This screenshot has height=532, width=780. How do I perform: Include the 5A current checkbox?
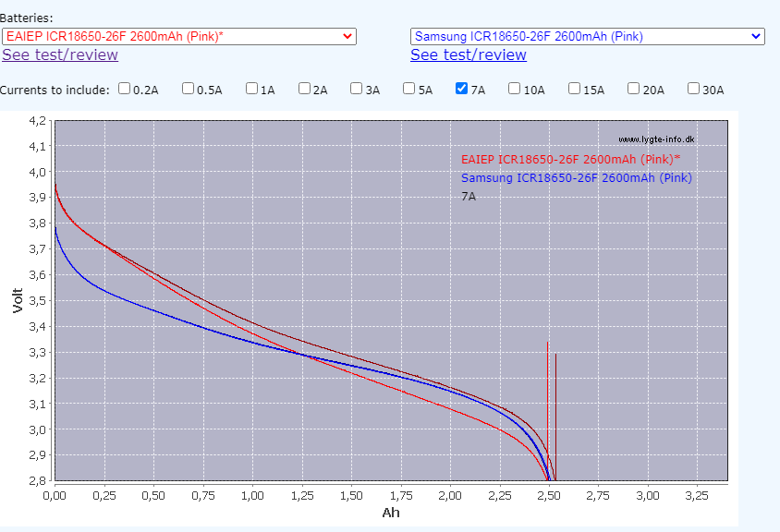click(x=408, y=89)
